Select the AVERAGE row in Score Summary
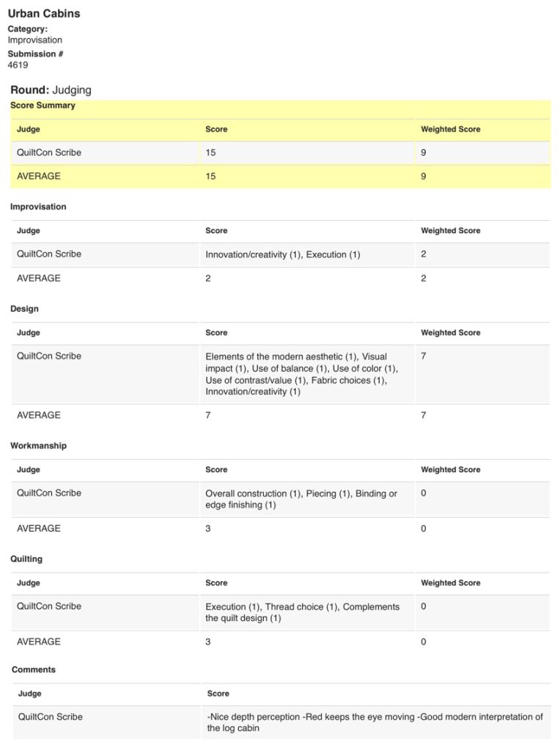 281,176
